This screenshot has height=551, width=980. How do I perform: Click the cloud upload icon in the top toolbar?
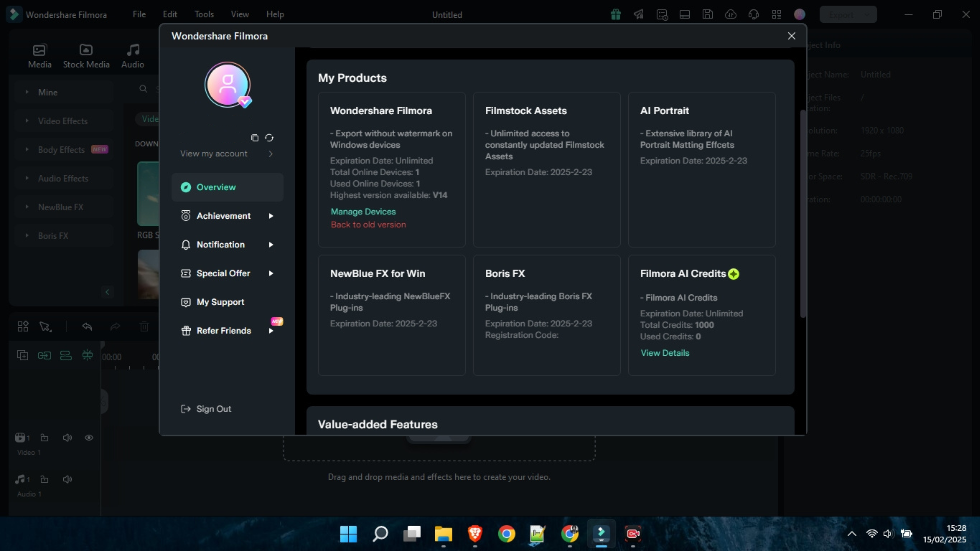click(730, 15)
